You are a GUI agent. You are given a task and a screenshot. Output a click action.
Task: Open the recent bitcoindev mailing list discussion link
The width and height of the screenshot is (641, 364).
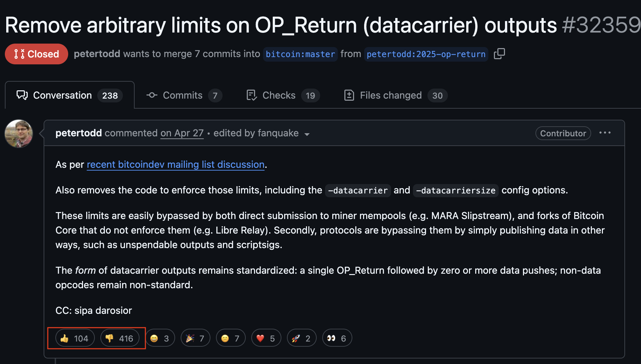pos(175,164)
